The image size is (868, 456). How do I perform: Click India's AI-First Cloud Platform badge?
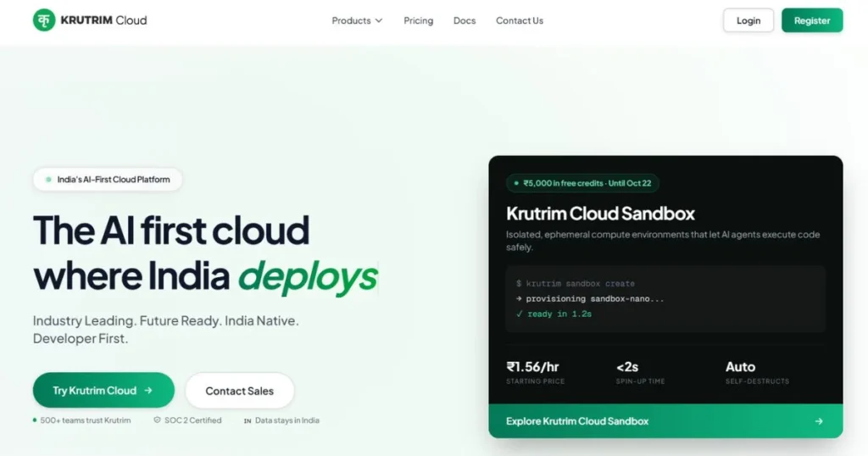pyautogui.click(x=108, y=180)
